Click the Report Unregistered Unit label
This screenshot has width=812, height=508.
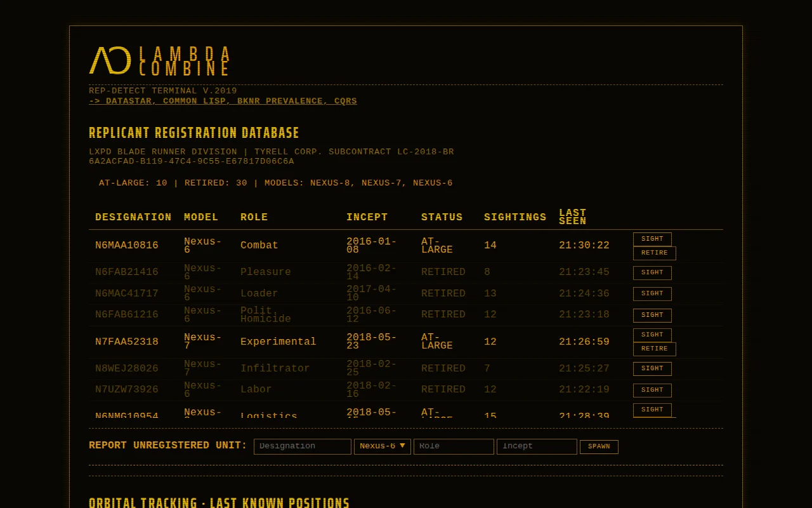[168, 446]
